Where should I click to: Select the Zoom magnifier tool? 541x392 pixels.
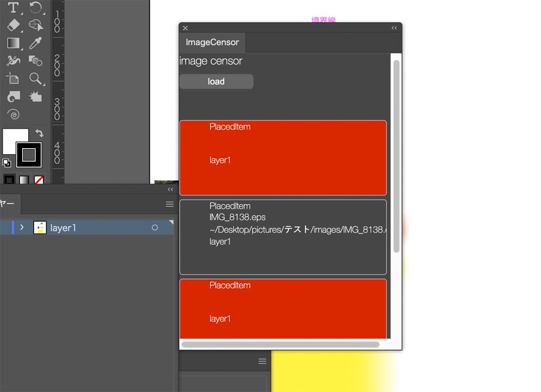(36, 78)
